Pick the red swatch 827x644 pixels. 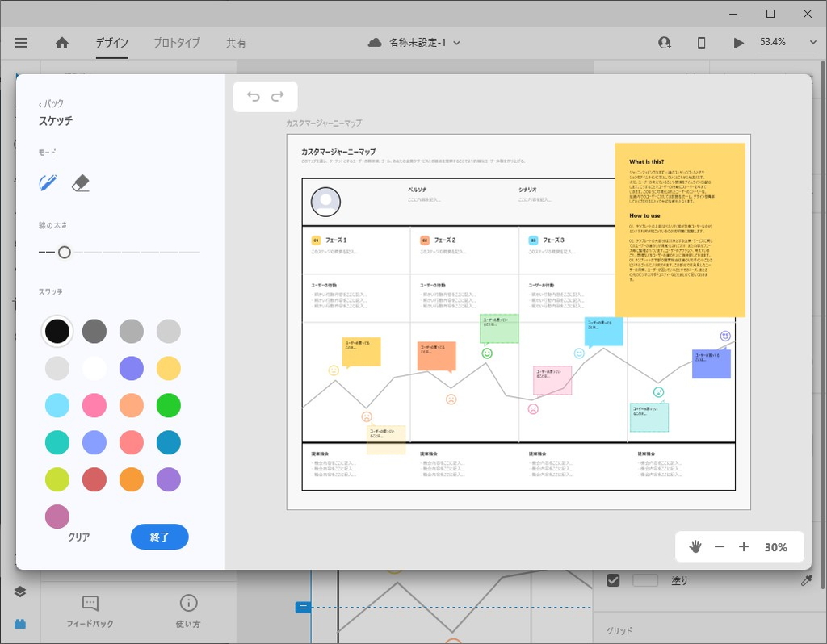(94, 479)
